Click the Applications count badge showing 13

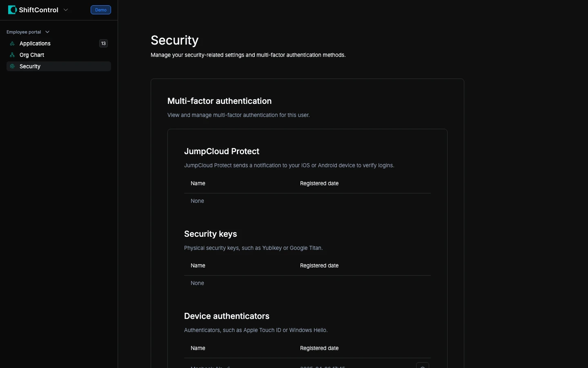coord(103,43)
